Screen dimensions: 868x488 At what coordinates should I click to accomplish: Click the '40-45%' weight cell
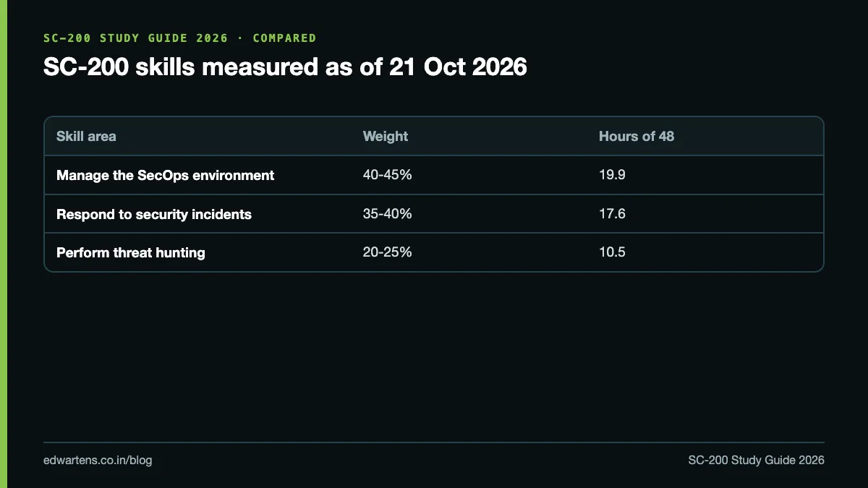(388, 175)
